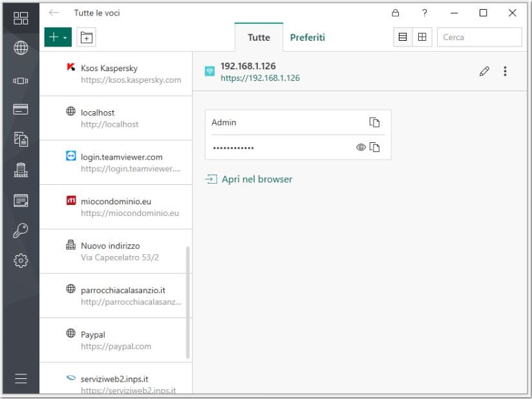
Task: Switch to grid view layout
Action: tap(422, 38)
